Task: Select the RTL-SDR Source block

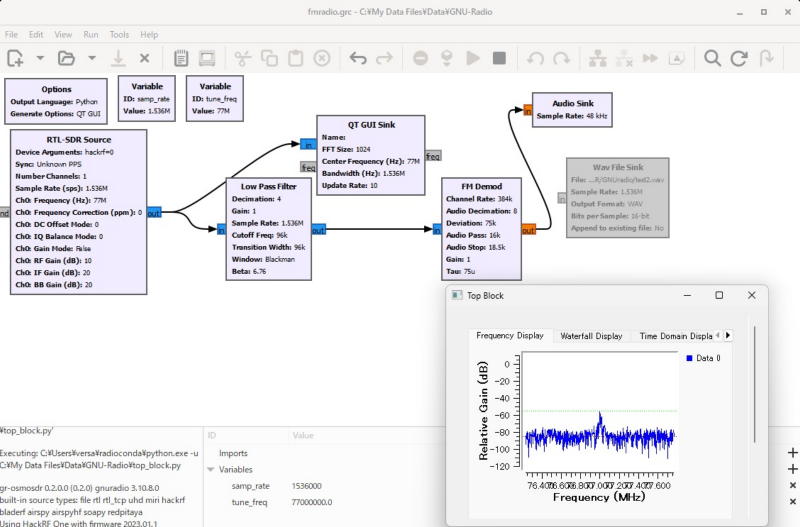Action: (79, 212)
